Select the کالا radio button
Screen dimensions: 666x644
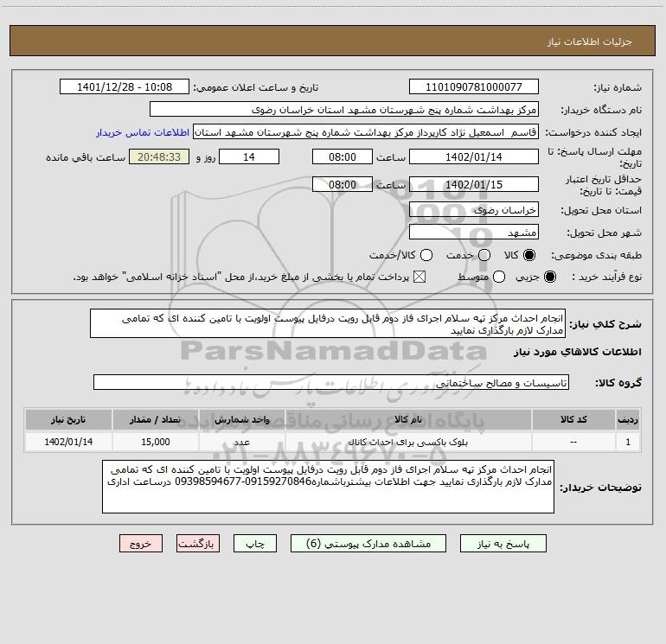pyautogui.click(x=529, y=255)
